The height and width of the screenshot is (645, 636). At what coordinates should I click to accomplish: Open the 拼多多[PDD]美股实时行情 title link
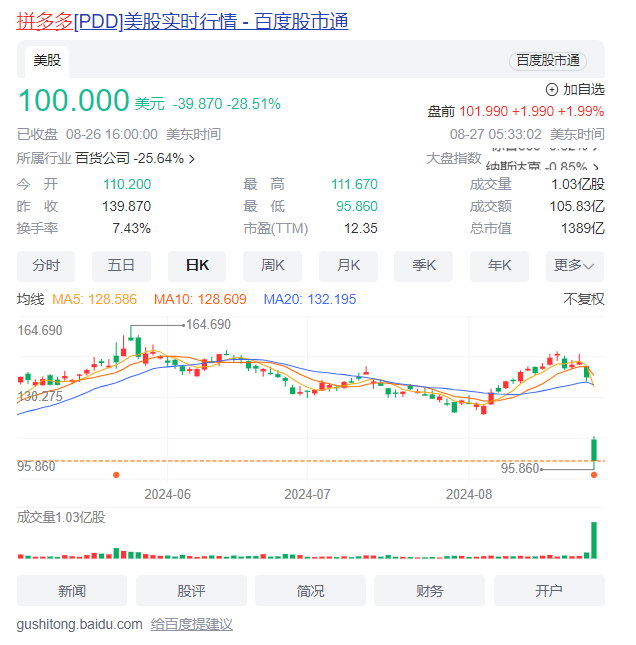point(182,21)
